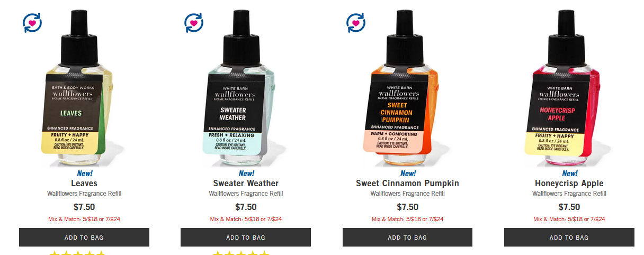Add Leaves refill to bag
Viewport: 644px width, 255px height.
click(x=84, y=238)
